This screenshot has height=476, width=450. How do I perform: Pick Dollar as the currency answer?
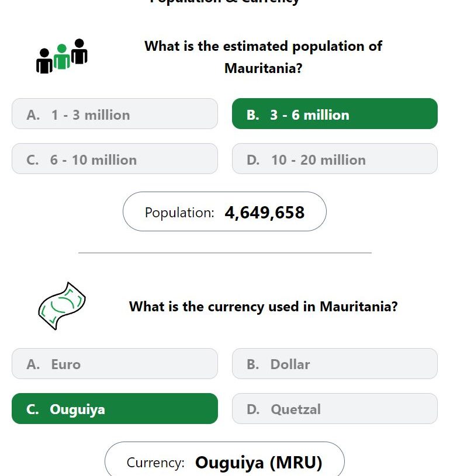(x=335, y=363)
